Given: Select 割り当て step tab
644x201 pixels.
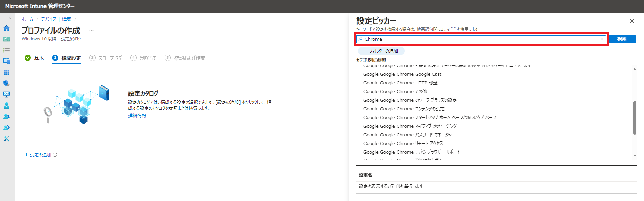Looking at the screenshot, I should coord(144,58).
